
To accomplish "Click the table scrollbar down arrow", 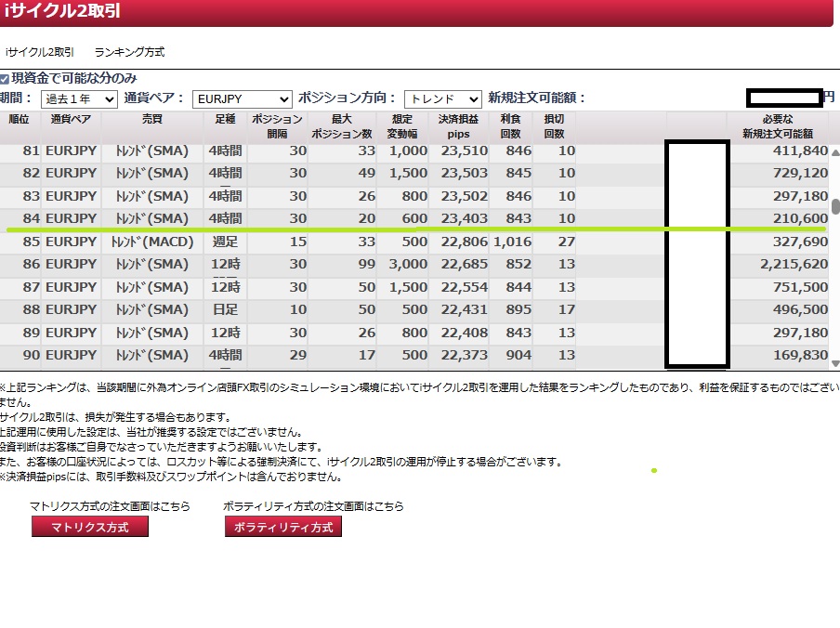I will (x=833, y=363).
